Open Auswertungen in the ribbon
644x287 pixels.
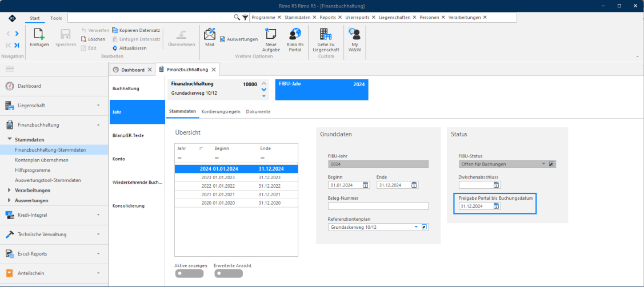pos(239,39)
